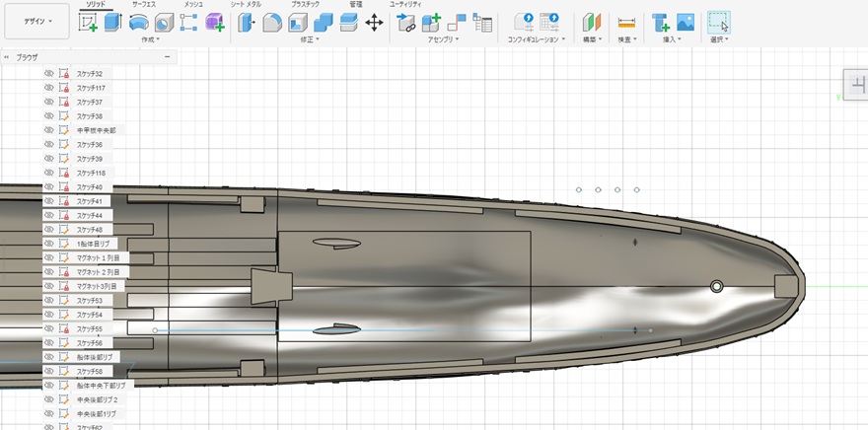Image resolution: width=868 pixels, height=430 pixels.
Task: Expand the コンフィギュレーション dropdown
Action: tap(537, 40)
